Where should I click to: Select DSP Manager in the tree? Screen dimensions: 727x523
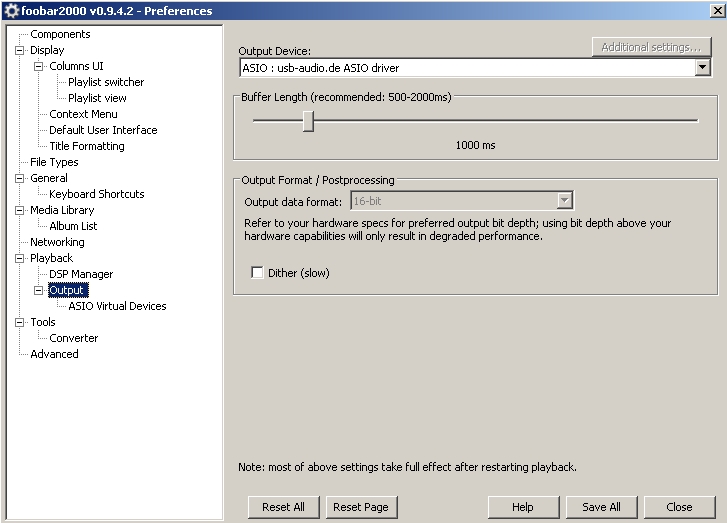[81, 274]
